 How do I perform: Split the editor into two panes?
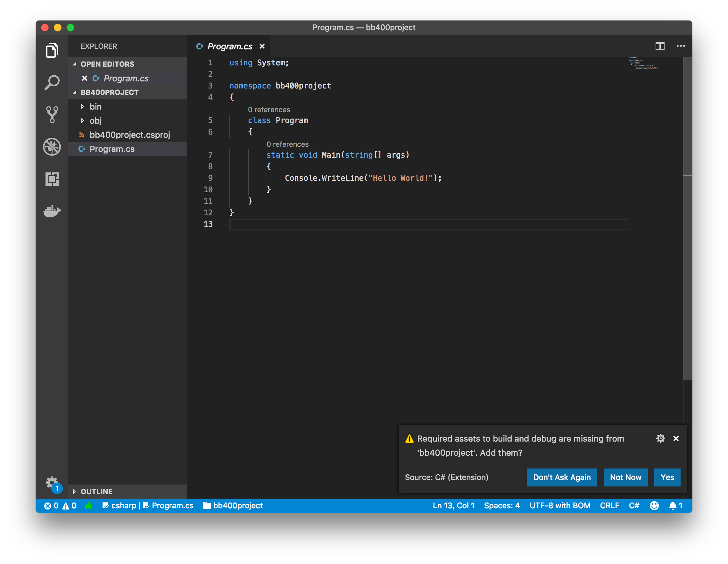660,46
